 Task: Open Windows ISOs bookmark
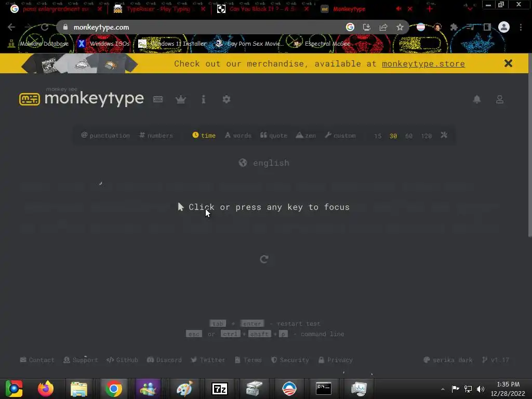point(103,44)
